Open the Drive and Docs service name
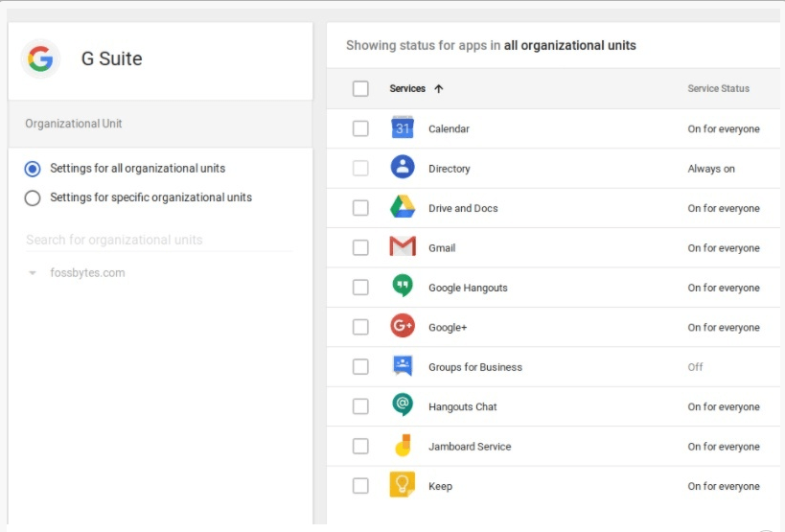This screenshot has width=785, height=532. pos(463,208)
